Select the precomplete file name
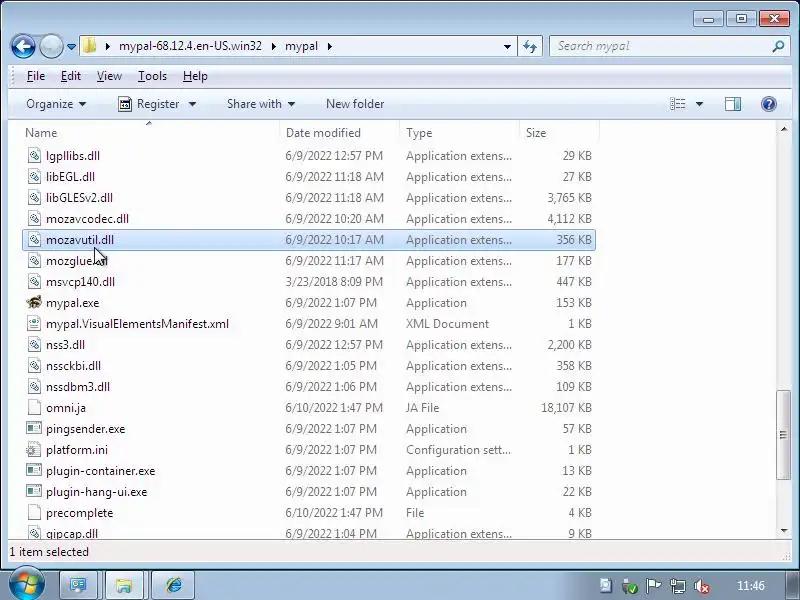This screenshot has height=600, width=800. (x=80, y=513)
